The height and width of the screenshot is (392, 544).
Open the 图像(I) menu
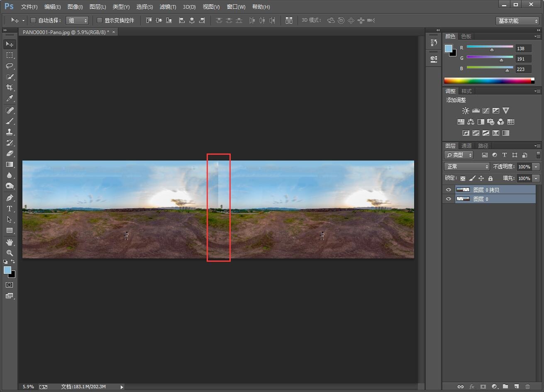(75, 7)
